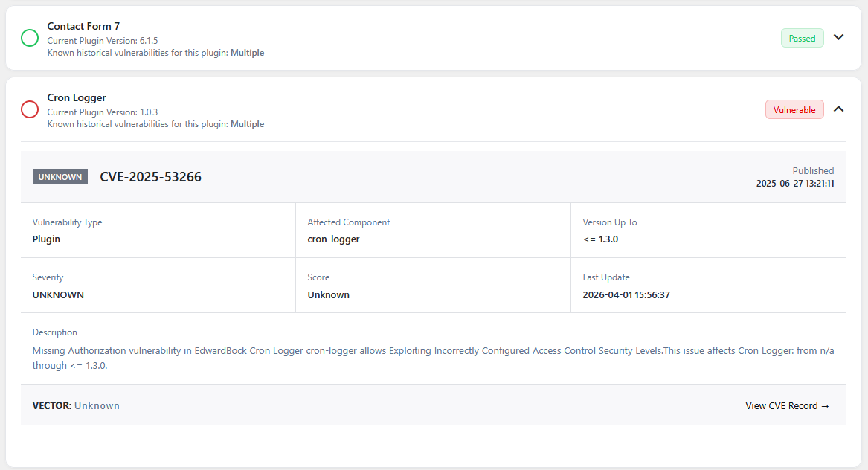Open the View CVE Record link
Screen dimensions: 868x470
pos(787,406)
